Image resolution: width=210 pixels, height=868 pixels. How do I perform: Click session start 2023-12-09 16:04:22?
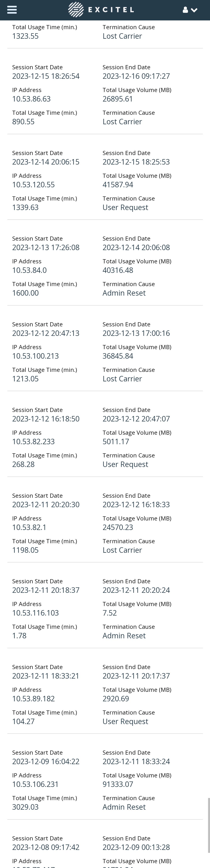(x=46, y=762)
